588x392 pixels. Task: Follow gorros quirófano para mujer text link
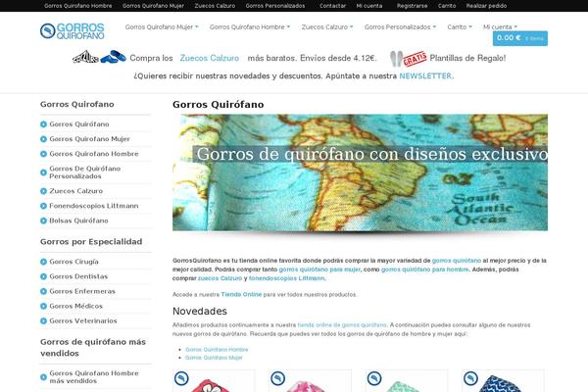319,269
